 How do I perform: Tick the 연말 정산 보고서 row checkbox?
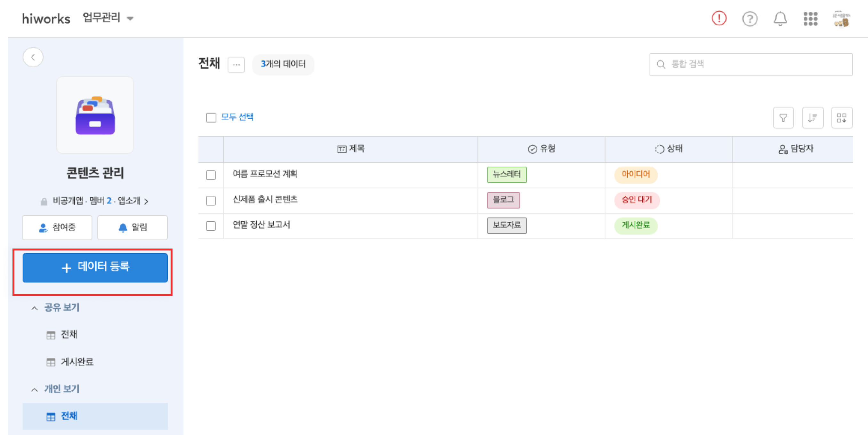[211, 226]
